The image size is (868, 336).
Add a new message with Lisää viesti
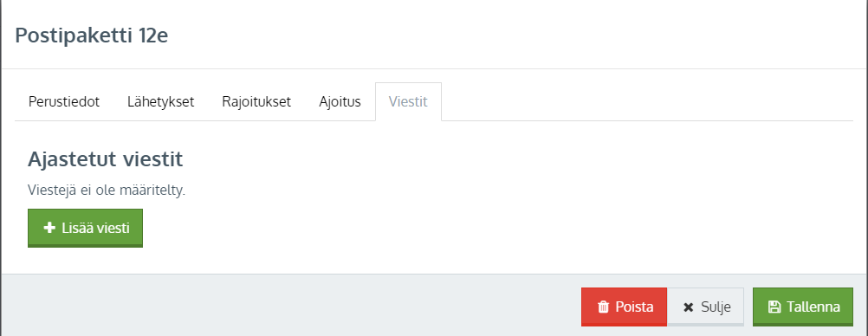(85, 228)
